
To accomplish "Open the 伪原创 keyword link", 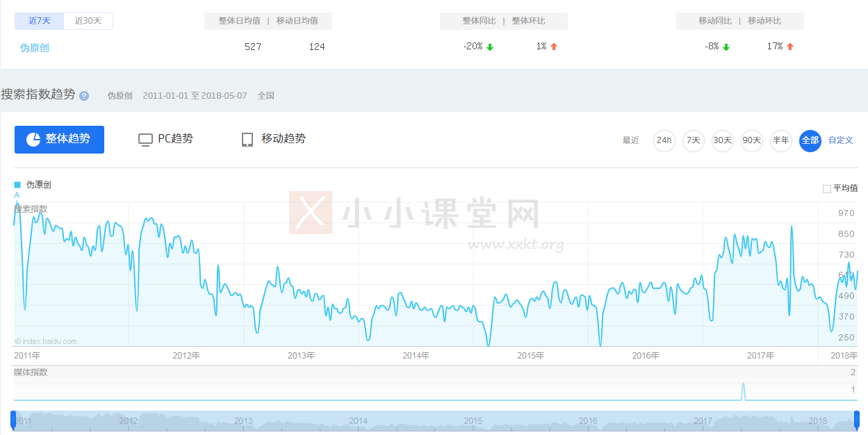I will tap(35, 48).
